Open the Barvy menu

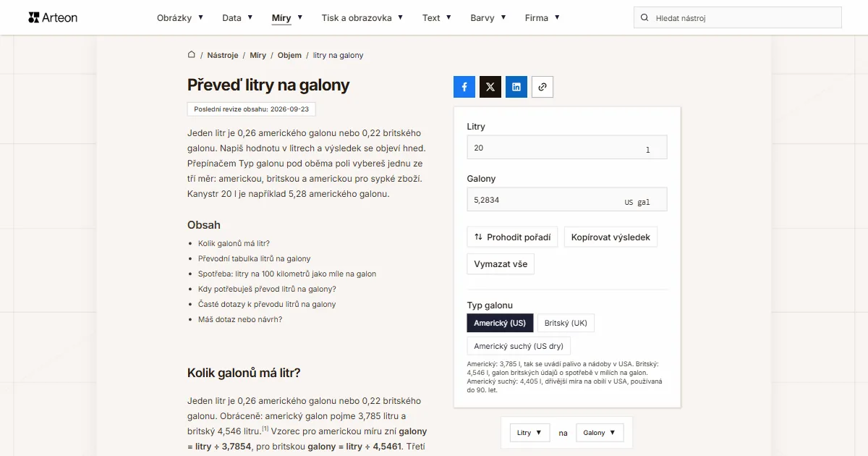tap(488, 18)
